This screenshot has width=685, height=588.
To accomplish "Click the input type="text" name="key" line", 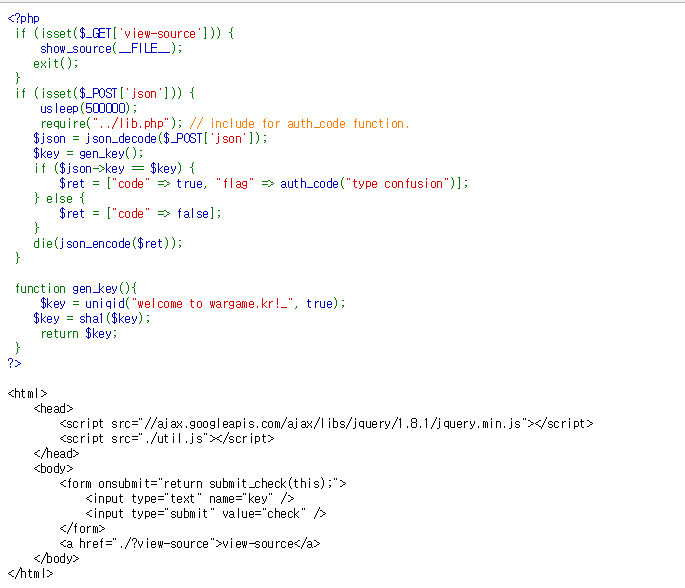I will pyautogui.click(x=190, y=498).
